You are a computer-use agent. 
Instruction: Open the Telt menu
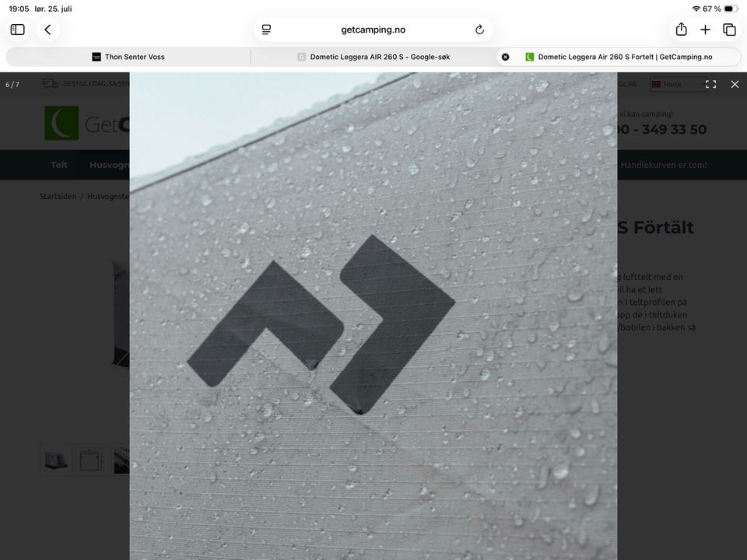[59, 165]
